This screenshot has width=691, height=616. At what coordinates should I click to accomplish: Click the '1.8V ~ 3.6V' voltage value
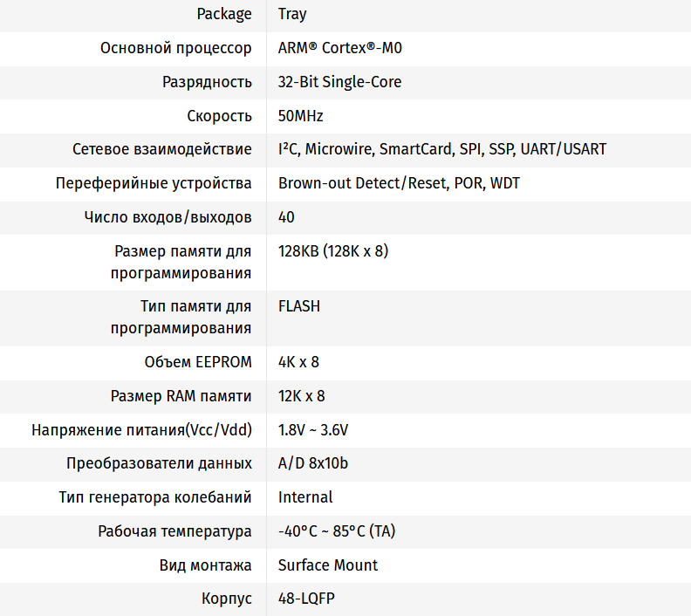pos(313,430)
